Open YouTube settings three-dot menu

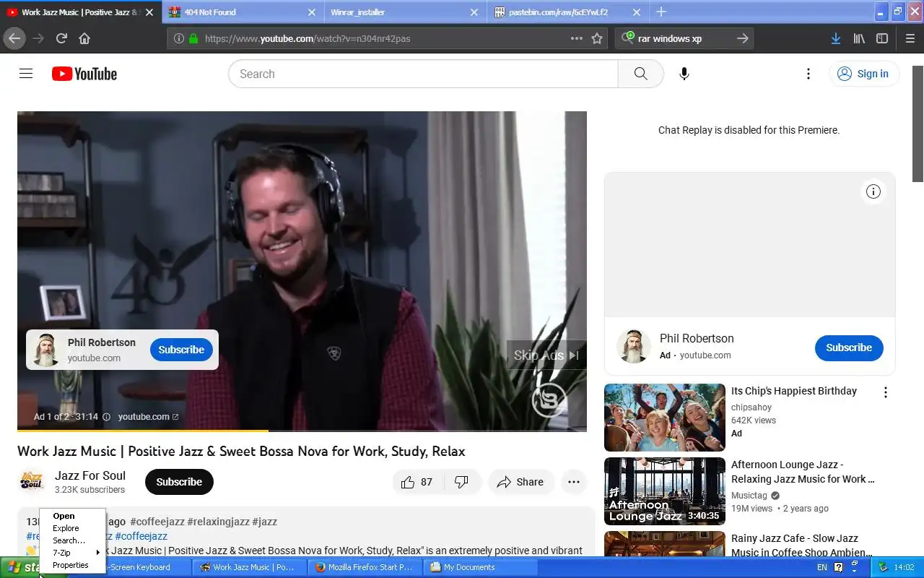[808, 74]
